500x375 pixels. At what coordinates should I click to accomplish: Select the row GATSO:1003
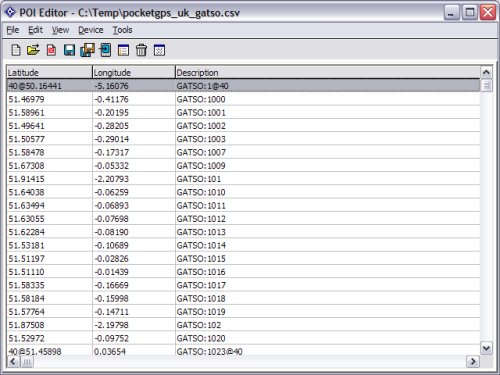point(243,139)
